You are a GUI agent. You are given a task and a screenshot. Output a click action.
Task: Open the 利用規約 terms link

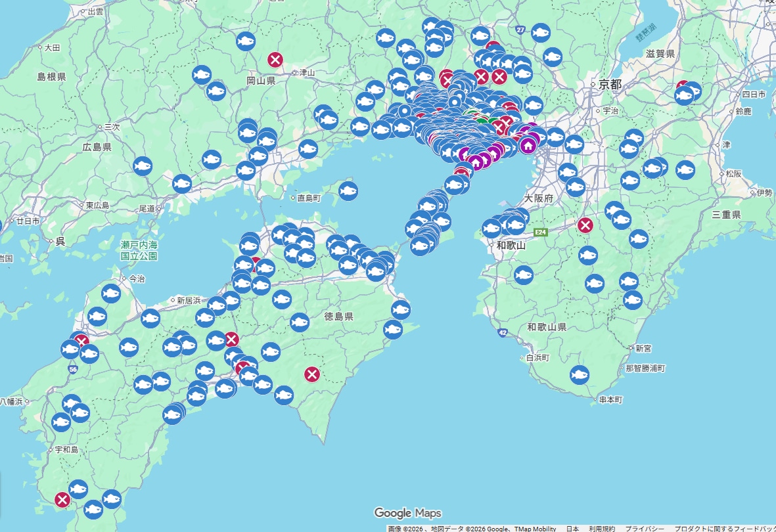point(602,529)
